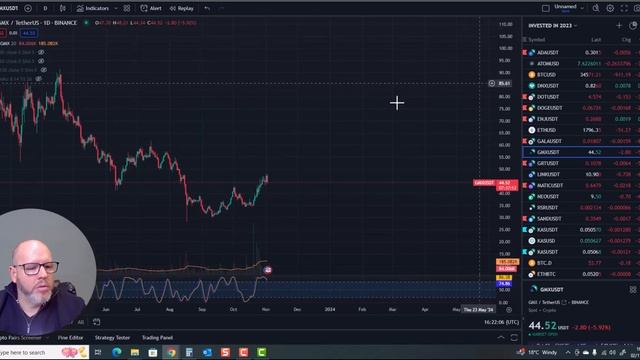Image resolution: width=640 pixels, height=360 pixels.
Task: Maximize the bottom panel icon
Action: [x=514, y=337]
